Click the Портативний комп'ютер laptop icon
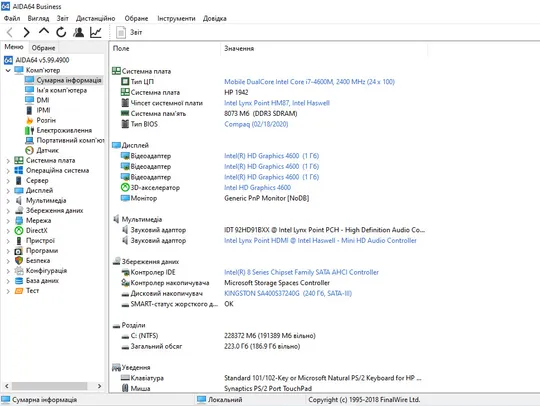The image size is (540, 406). tap(30, 140)
